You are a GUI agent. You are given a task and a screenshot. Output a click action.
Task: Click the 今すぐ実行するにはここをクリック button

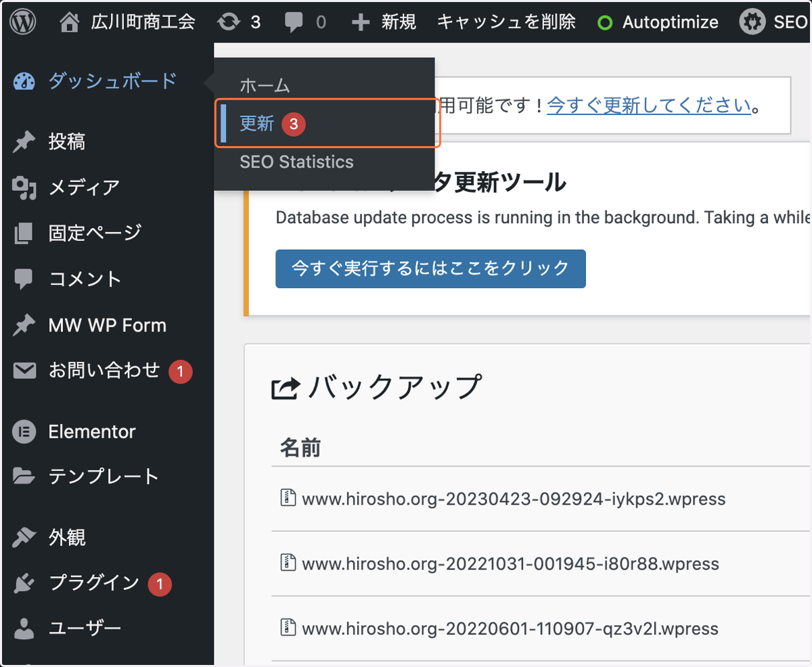pyautogui.click(x=430, y=269)
